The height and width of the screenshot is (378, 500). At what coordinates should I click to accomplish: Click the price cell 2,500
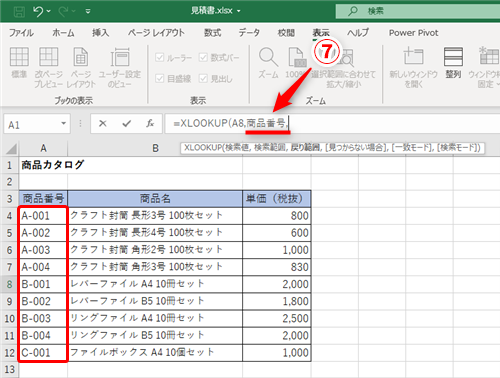pyautogui.click(x=277, y=318)
